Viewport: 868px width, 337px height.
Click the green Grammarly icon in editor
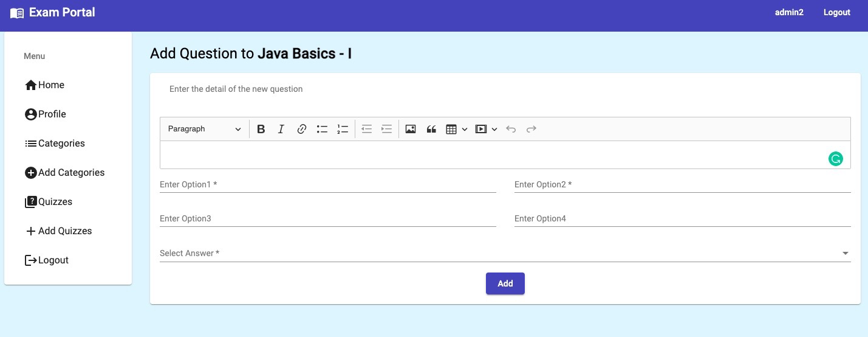tap(836, 159)
